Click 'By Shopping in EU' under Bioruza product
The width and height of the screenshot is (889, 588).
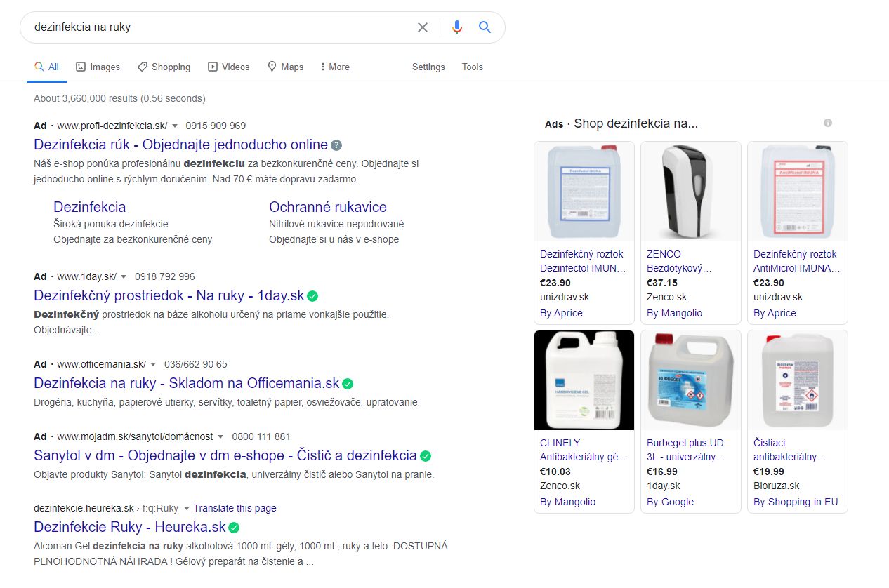click(x=796, y=502)
